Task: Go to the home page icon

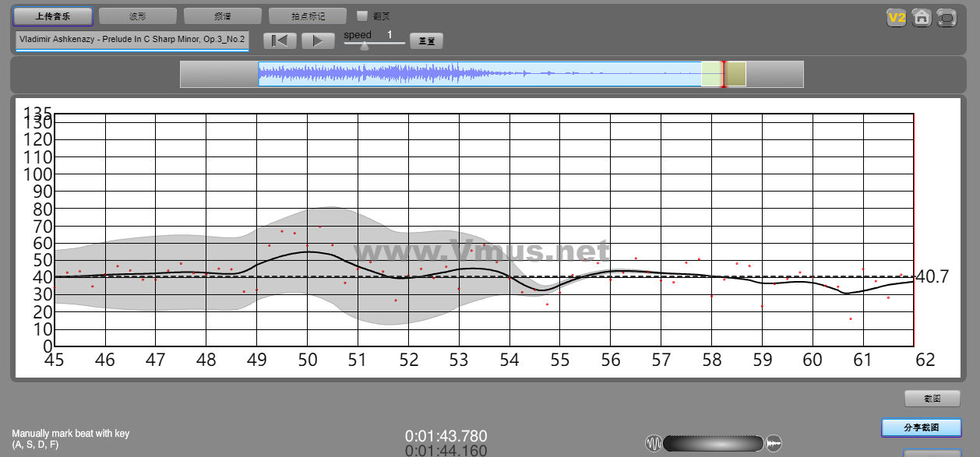Action: point(922,17)
